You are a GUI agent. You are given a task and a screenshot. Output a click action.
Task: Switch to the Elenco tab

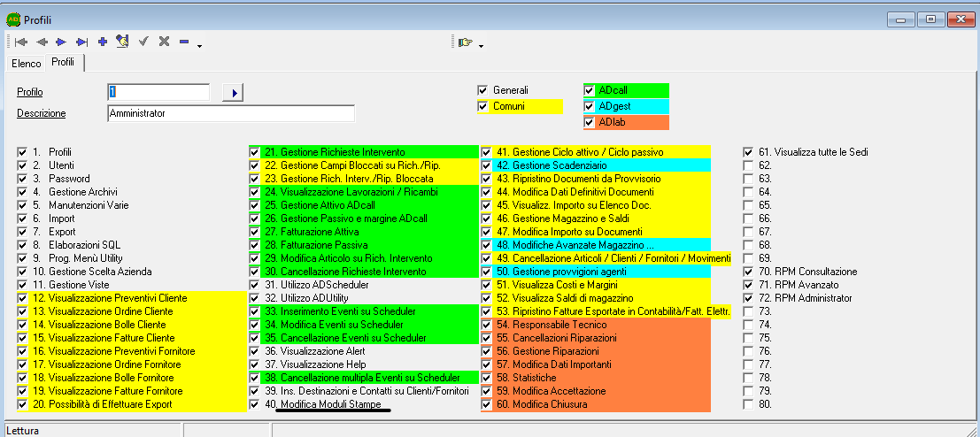(26, 64)
